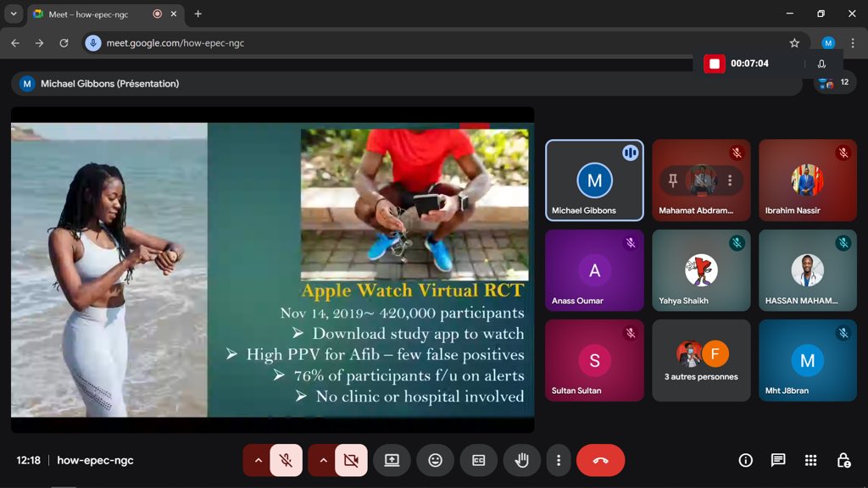Viewport: 868px width, 488px height.
Task: Click the microphone permission icon in address bar
Action: (93, 43)
